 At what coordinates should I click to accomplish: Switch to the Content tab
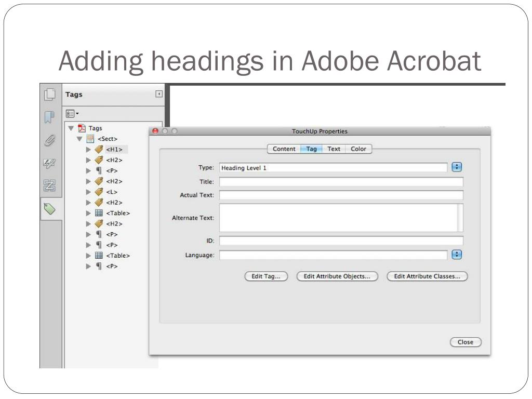(x=284, y=149)
